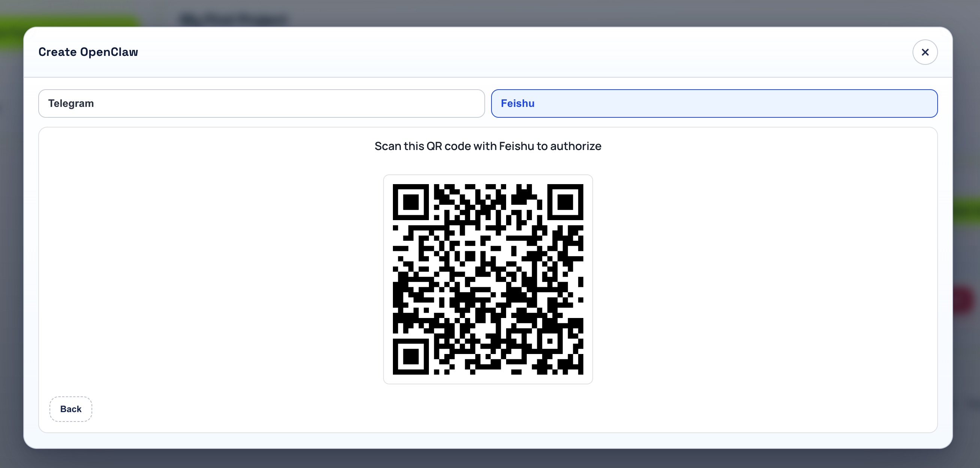Click the QR code's bottom-left finder square

[x=411, y=357]
